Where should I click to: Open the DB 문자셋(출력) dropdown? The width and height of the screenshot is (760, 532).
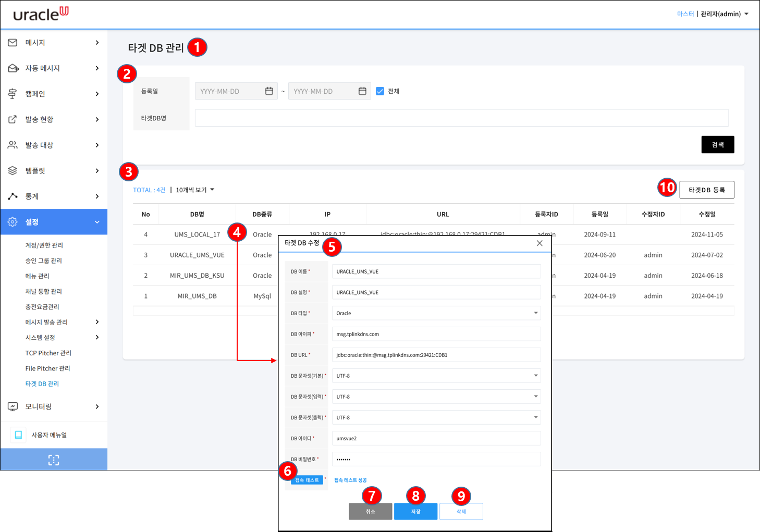coord(436,417)
